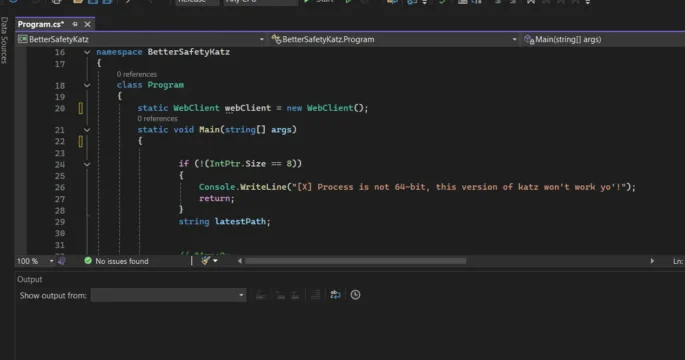
Task: Clear all output with the list icon
Action: coord(315,295)
